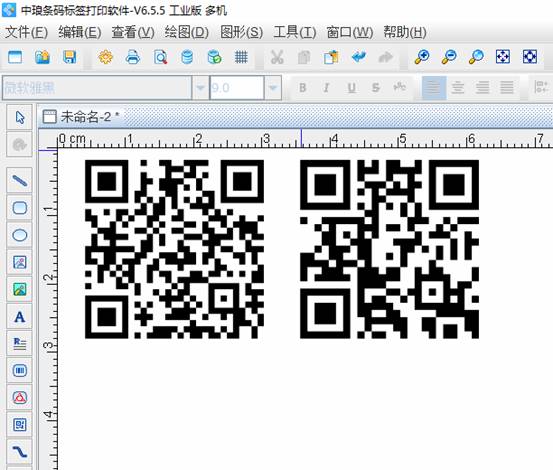Image resolution: width=553 pixels, height=470 pixels.
Task: Undo the last action
Action: 359,57
